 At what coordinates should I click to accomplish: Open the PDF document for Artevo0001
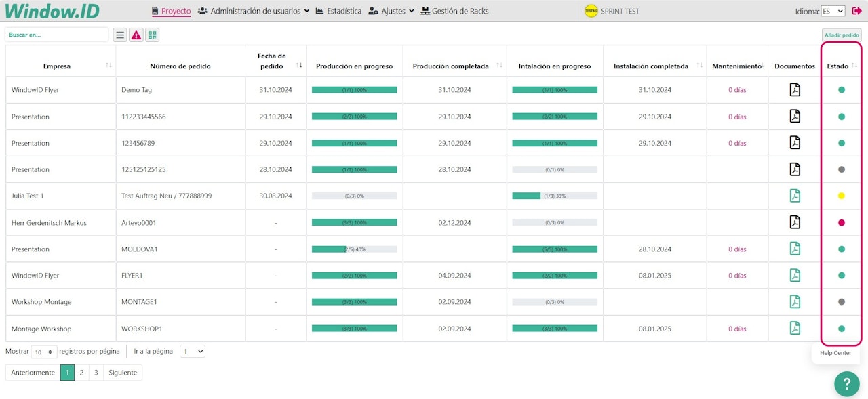pyautogui.click(x=795, y=222)
